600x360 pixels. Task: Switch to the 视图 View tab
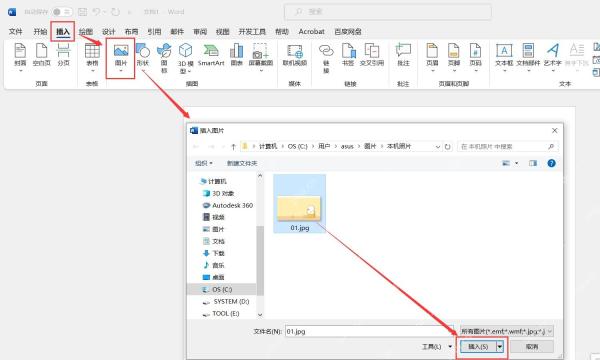coord(222,32)
